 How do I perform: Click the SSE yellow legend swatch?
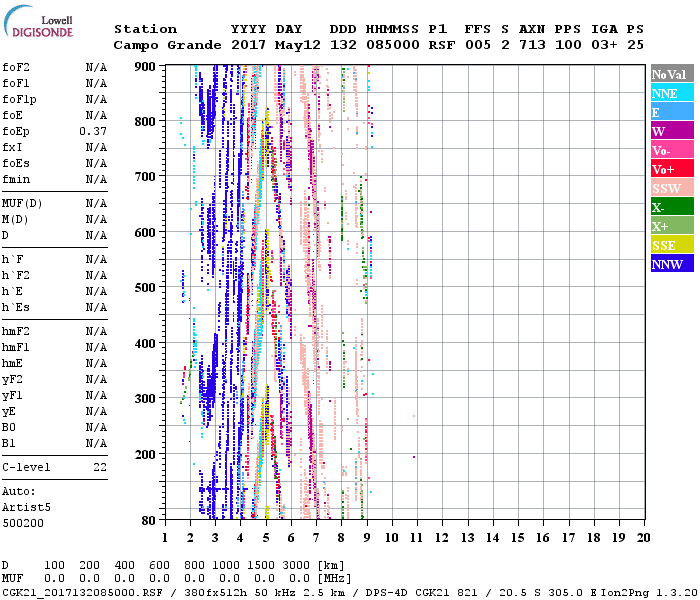coord(672,244)
